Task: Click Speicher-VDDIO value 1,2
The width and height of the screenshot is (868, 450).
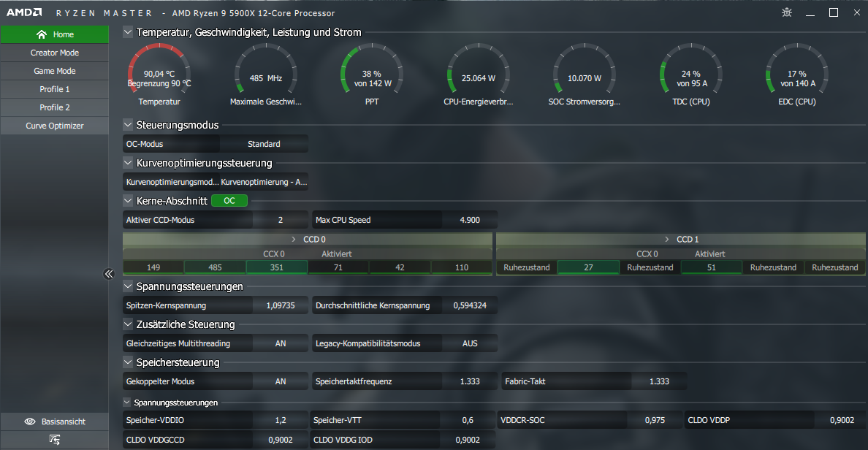Action: (x=281, y=420)
